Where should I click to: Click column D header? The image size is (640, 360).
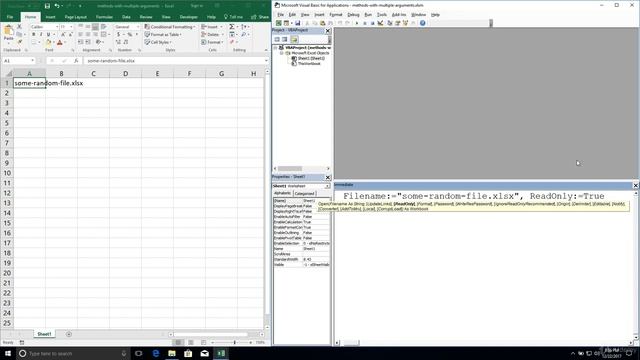click(x=125, y=73)
